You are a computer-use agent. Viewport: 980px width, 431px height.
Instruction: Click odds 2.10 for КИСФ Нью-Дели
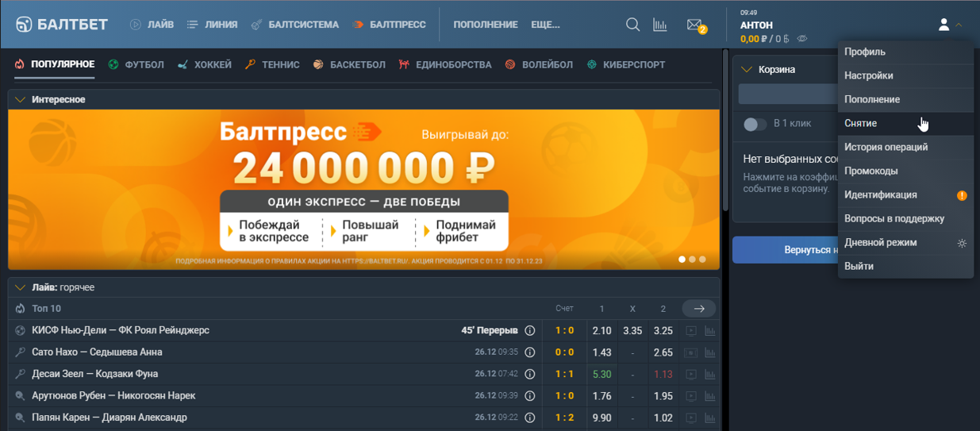(601, 331)
